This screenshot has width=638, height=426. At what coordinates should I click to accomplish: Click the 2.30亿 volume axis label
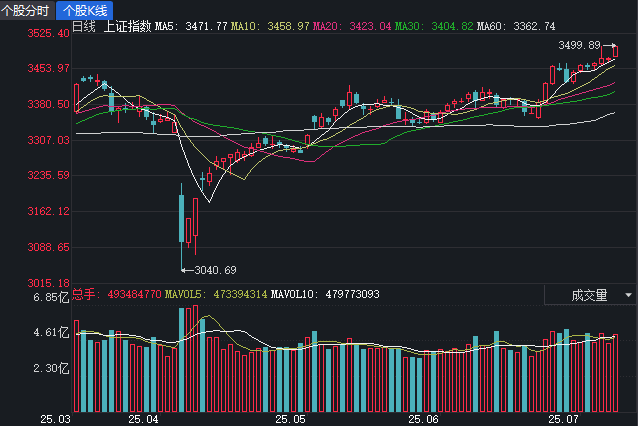point(51,369)
